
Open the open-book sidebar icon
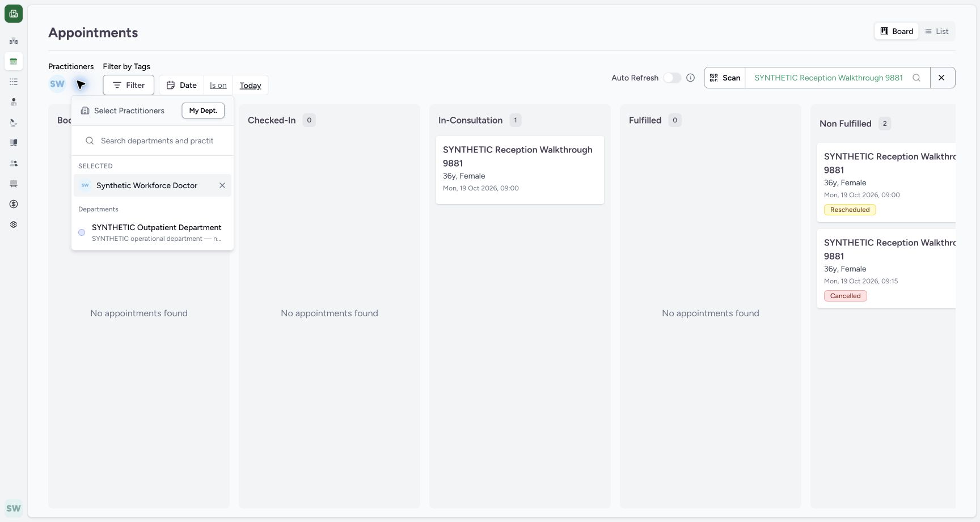click(x=14, y=143)
